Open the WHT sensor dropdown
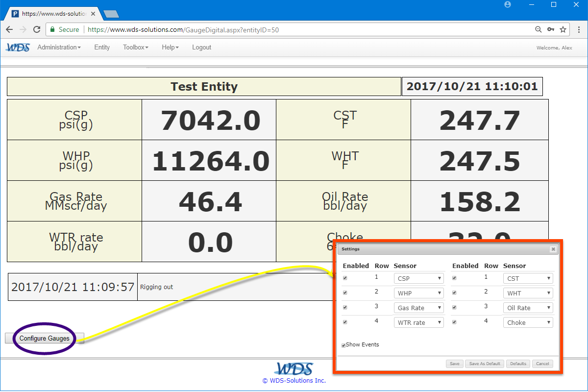The height and width of the screenshot is (392, 588). coord(528,293)
